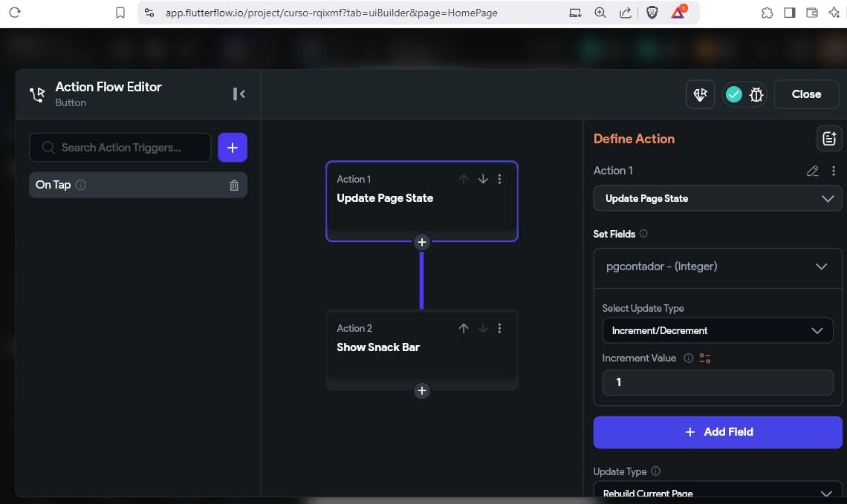This screenshot has width=847, height=504.
Task: Move Action 1 up
Action: point(464,179)
